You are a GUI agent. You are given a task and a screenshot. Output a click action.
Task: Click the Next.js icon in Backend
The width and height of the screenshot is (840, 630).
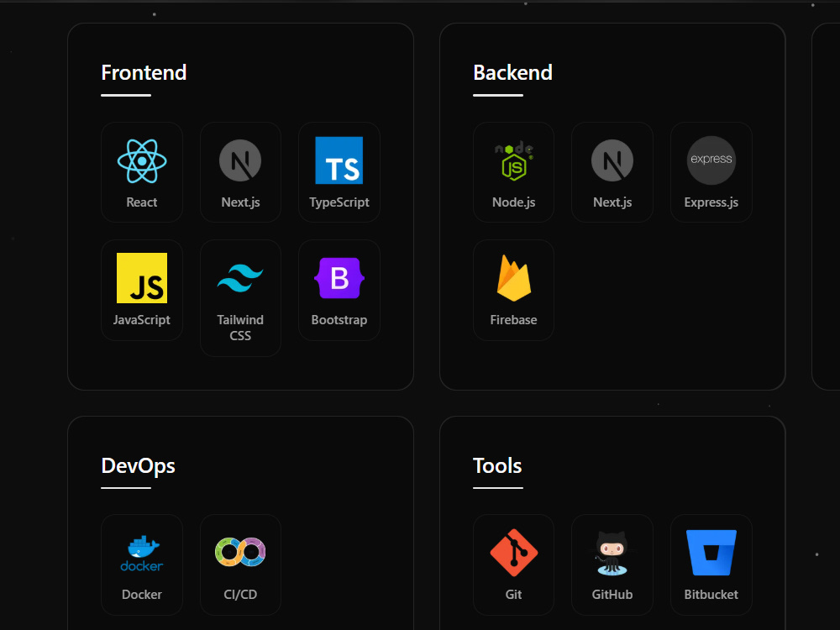click(612, 160)
